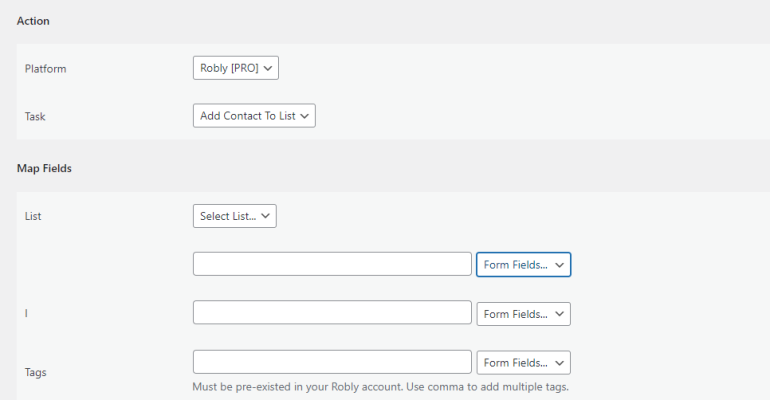Click the chevron arrow beside Add Contact To List
The image size is (770, 400).
[x=304, y=116]
